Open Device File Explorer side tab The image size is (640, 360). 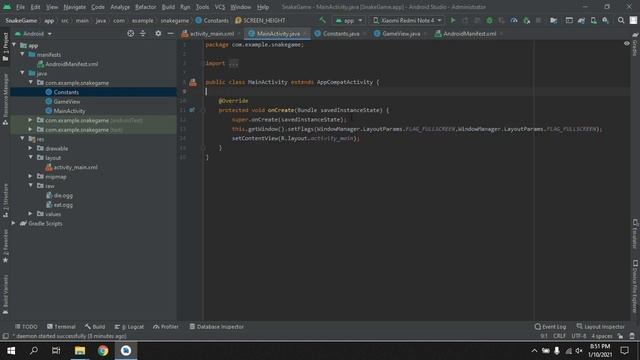pos(635,286)
